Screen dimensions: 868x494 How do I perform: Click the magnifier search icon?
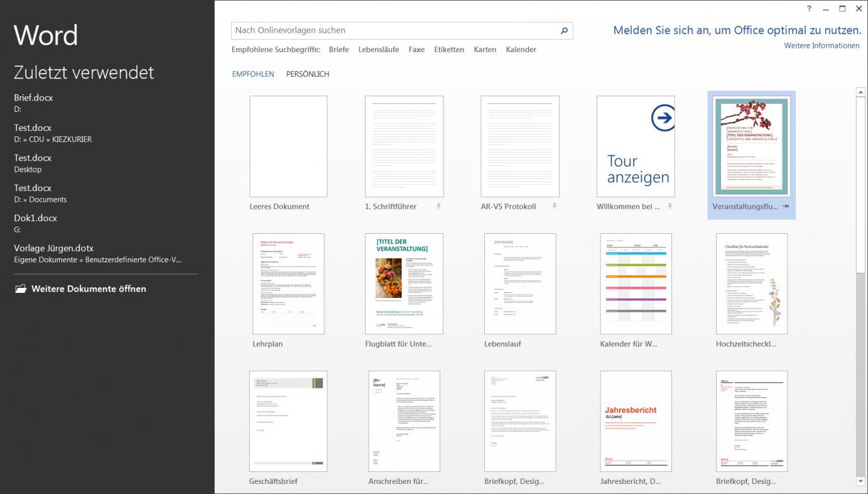564,30
